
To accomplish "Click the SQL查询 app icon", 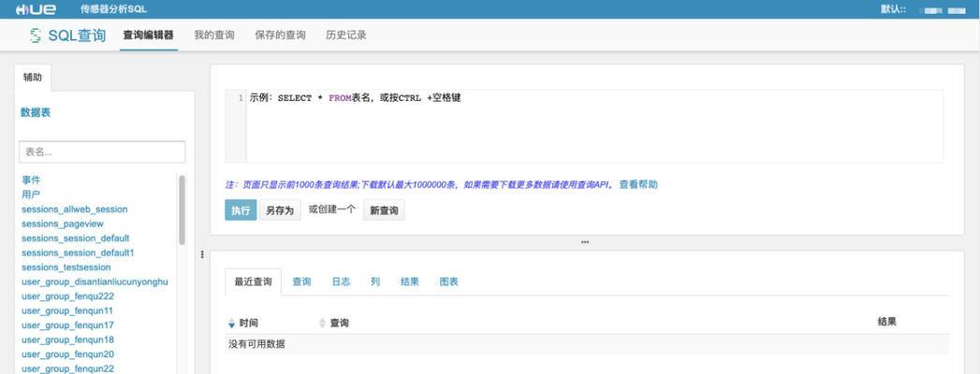I will pos(36,36).
